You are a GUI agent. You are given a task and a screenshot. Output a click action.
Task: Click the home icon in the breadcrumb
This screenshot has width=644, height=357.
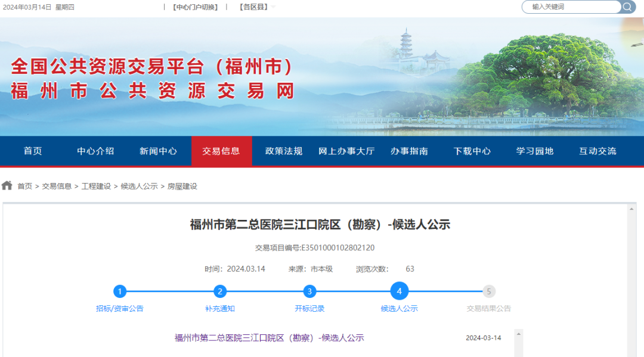tap(7, 185)
